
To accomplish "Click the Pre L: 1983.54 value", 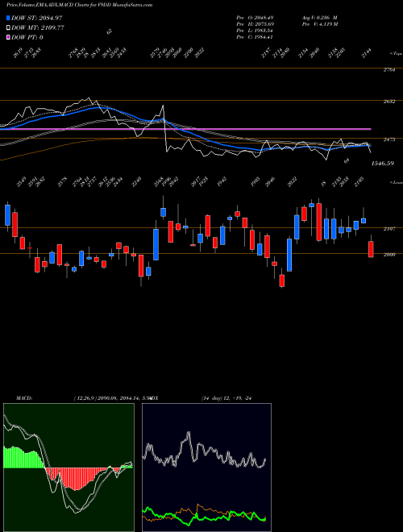I will pos(255,31).
